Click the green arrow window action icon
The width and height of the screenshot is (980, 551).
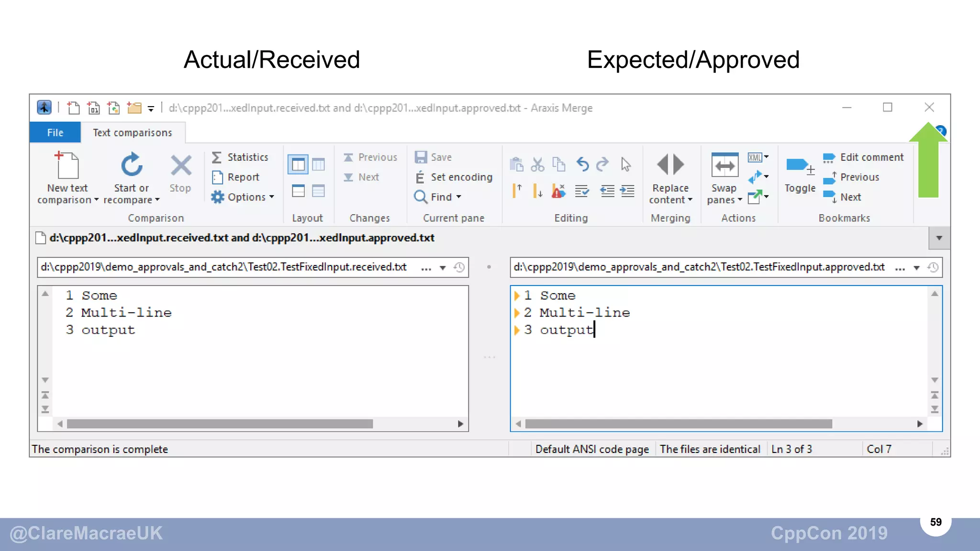click(x=758, y=197)
